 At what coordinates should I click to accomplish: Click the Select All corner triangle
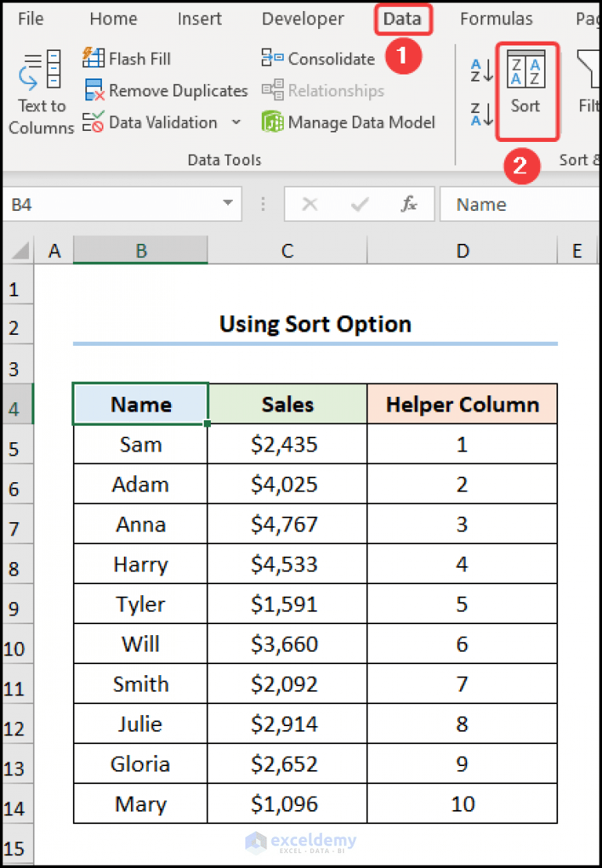click(20, 251)
